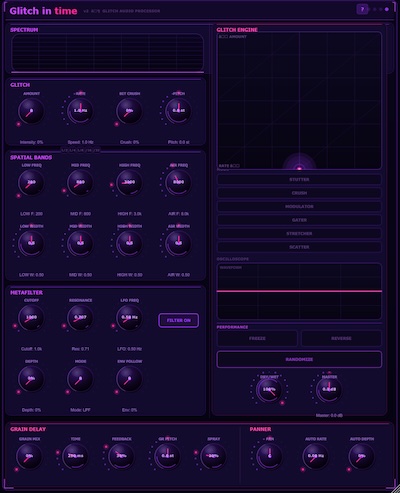Click the Glitch AMOUNT knob
Viewport: 400px width, 493px height.
(31, 111)
